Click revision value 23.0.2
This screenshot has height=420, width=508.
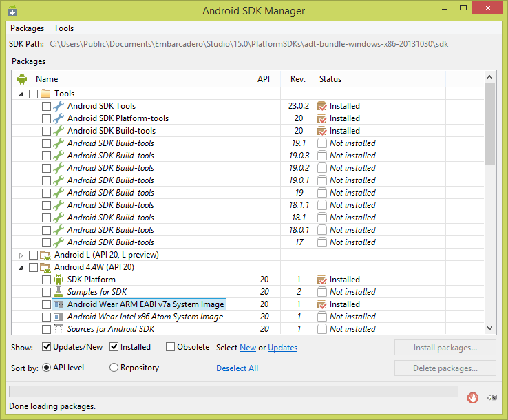pyautogui.click(x=298, y=106)
